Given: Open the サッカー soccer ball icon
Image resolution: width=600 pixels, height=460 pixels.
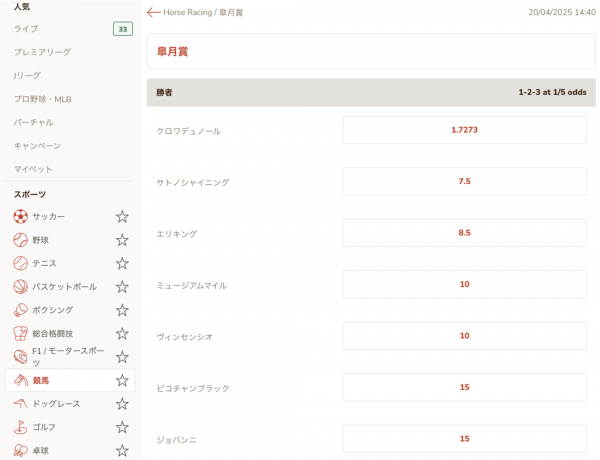Looking at the screenshot, I should click(x=21, y=216).
